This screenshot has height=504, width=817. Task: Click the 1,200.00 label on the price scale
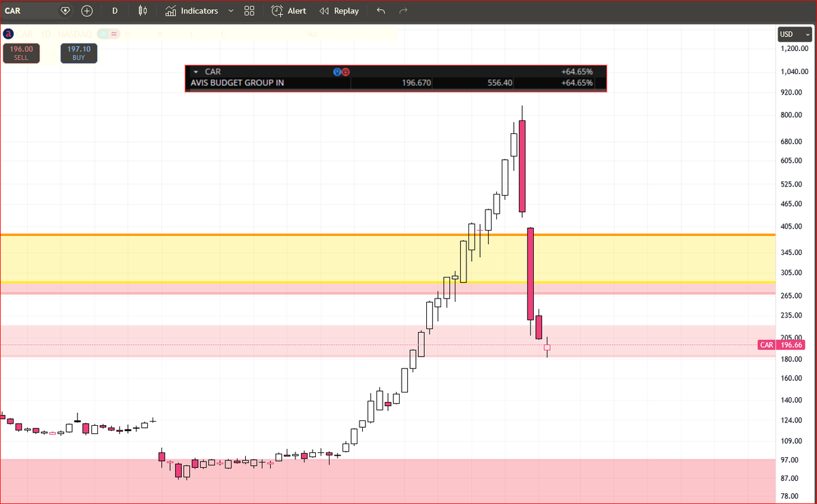coord(795,49)
